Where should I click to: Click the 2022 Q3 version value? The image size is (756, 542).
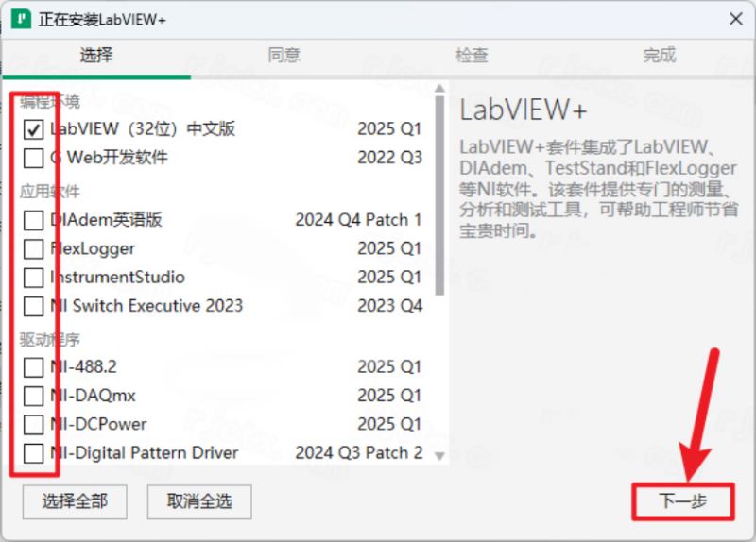pyautogui.click(x=389, y=158)
